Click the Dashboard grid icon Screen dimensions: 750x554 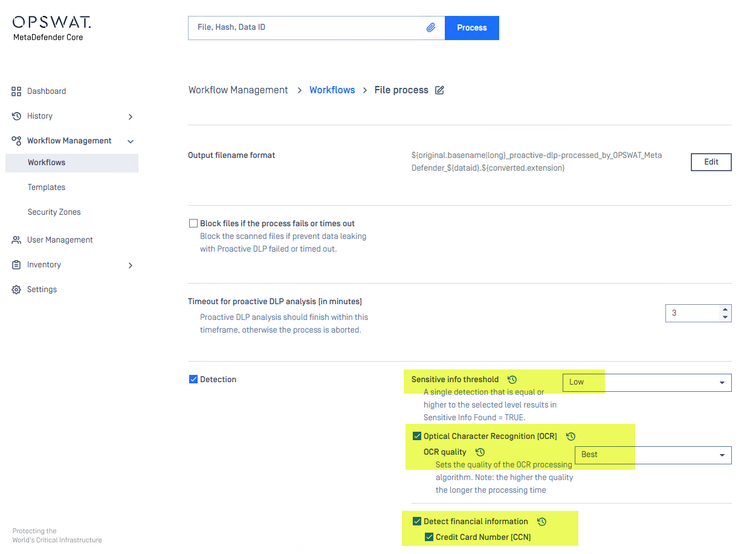(x=16, y=91)
